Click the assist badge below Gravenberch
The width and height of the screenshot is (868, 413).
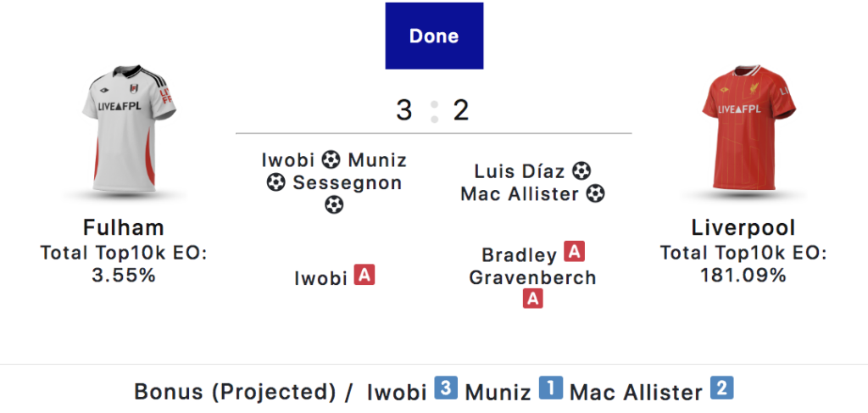(x=532, y=299)
